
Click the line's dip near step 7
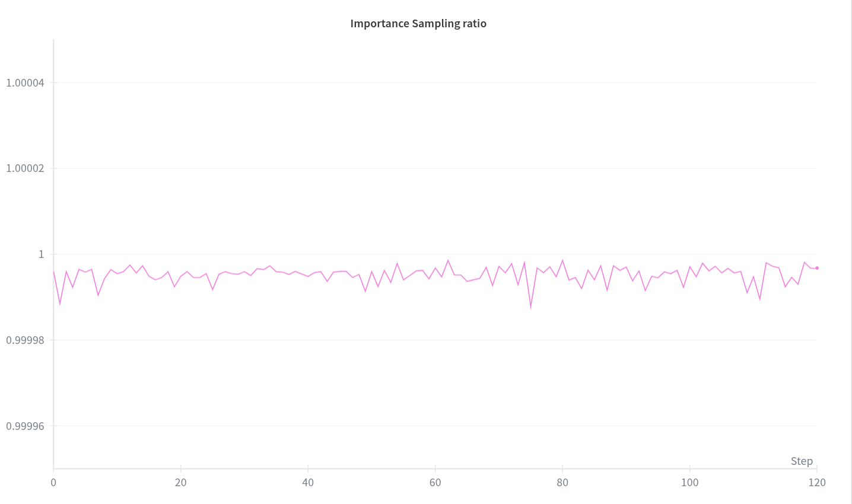click(98, 295)
